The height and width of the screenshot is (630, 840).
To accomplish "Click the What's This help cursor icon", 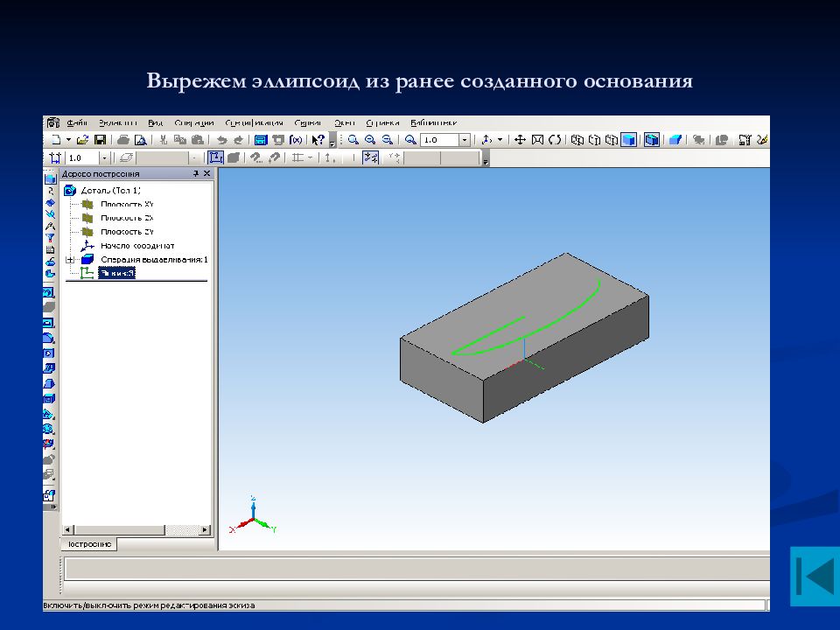I will click(318, 140).
